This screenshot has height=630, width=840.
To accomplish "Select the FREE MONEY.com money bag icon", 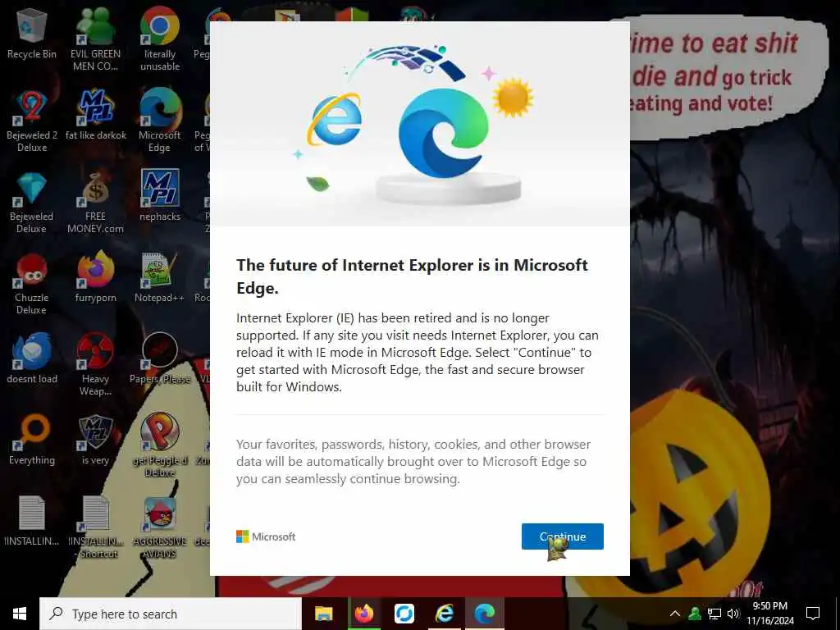I will pos(95,203).
